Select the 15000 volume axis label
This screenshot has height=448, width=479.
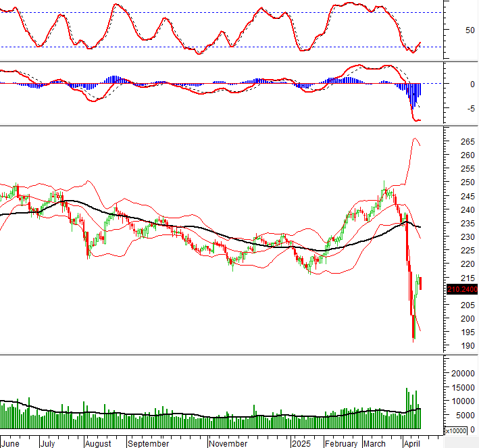[x=463, y=387]
